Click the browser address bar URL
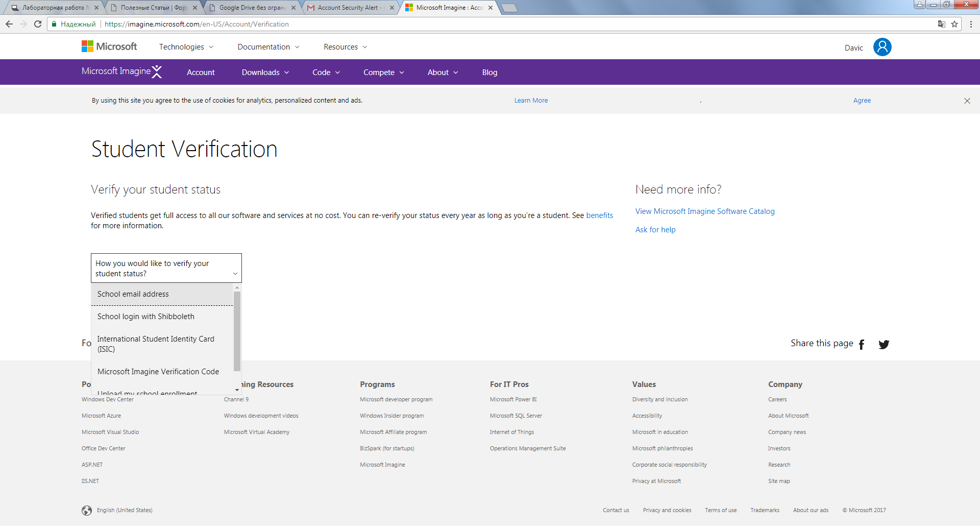Viewport: 980px width, 531px height. point(197,24)
